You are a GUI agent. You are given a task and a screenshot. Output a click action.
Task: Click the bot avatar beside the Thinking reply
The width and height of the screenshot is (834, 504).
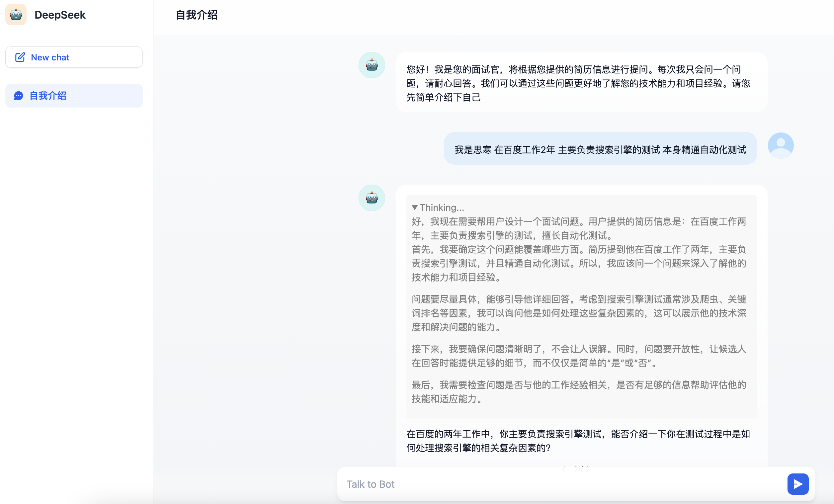click(372, 198)
